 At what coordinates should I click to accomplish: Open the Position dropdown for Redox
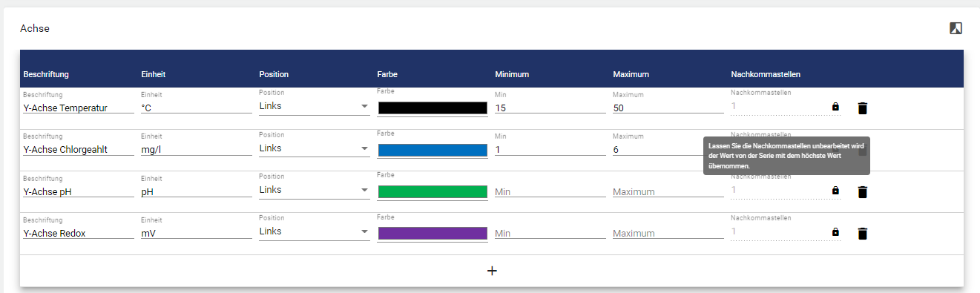coord(314,233)
